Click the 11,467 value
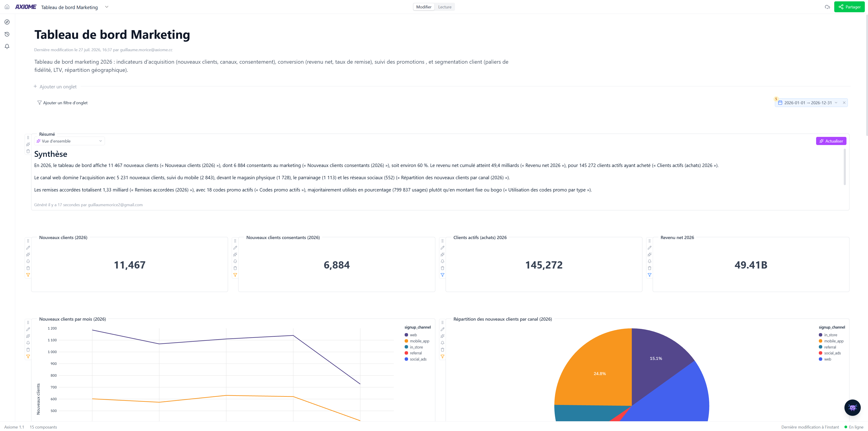The image size is (868, 431). point(129,265)
